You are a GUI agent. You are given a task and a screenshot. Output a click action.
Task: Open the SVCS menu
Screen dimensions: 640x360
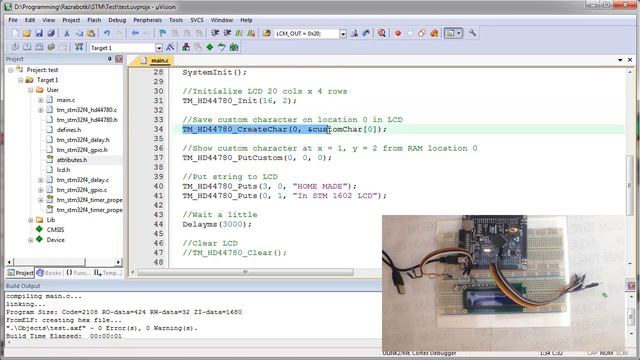(197, 20)
